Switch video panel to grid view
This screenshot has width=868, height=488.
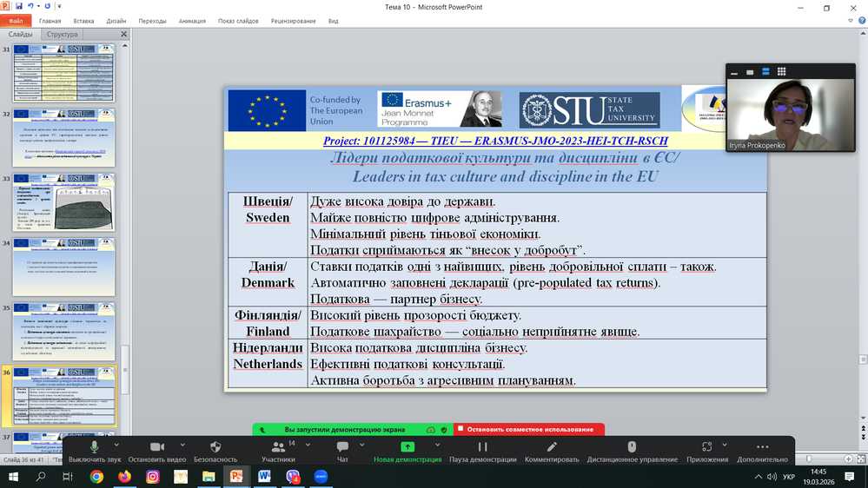[x=782, y=72]
